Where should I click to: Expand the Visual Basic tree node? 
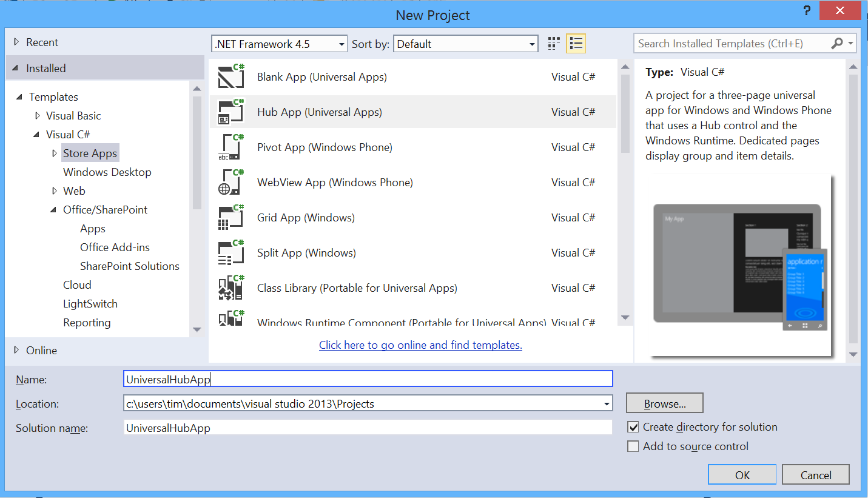(38, 115)
